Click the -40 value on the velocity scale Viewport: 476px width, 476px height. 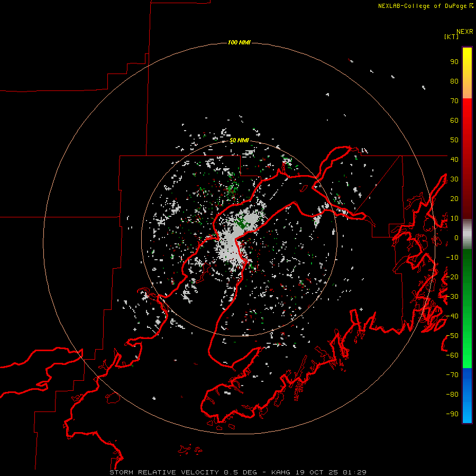pos(452,316)
